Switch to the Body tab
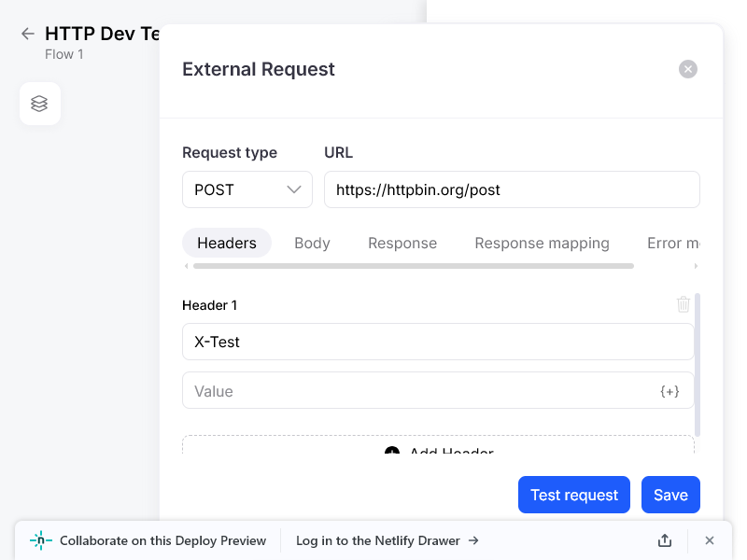The image size is (747, 560). coord(312,243)
